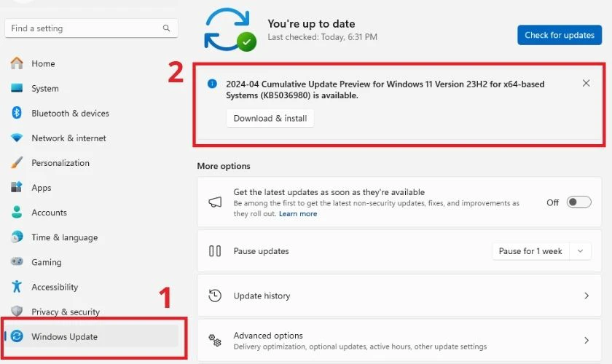Open the Home settings page
The width and height of the screenshot is (612, 364).
coord(91,63)
